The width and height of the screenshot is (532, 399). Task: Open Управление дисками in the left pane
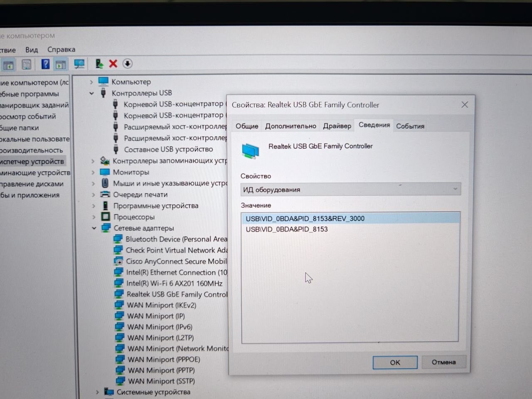tap(32, 184)
